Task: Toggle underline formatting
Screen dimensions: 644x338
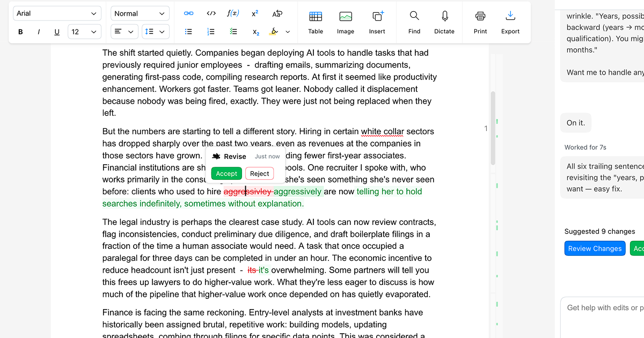Action: tap(57, 32)
